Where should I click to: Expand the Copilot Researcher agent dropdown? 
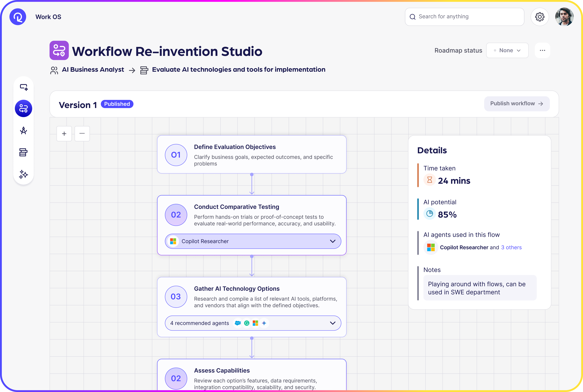click(332, 241)
